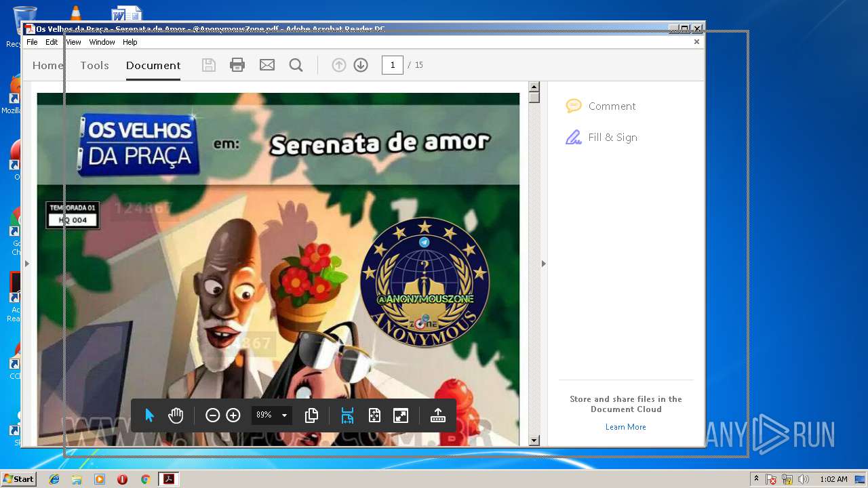Open Windows Explorer folder on taskbar

(77, 479)
